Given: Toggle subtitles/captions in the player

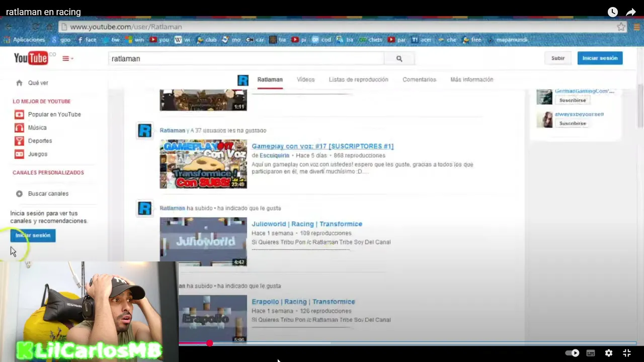Looking at the screenshot, I should pyautogui.click(x=591, y=353).
